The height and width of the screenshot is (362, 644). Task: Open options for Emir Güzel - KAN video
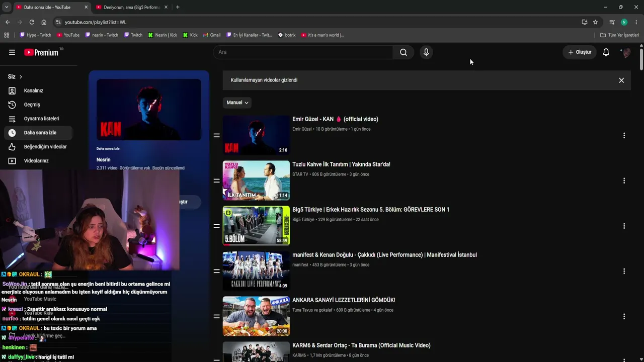click(x=624, y=135)
